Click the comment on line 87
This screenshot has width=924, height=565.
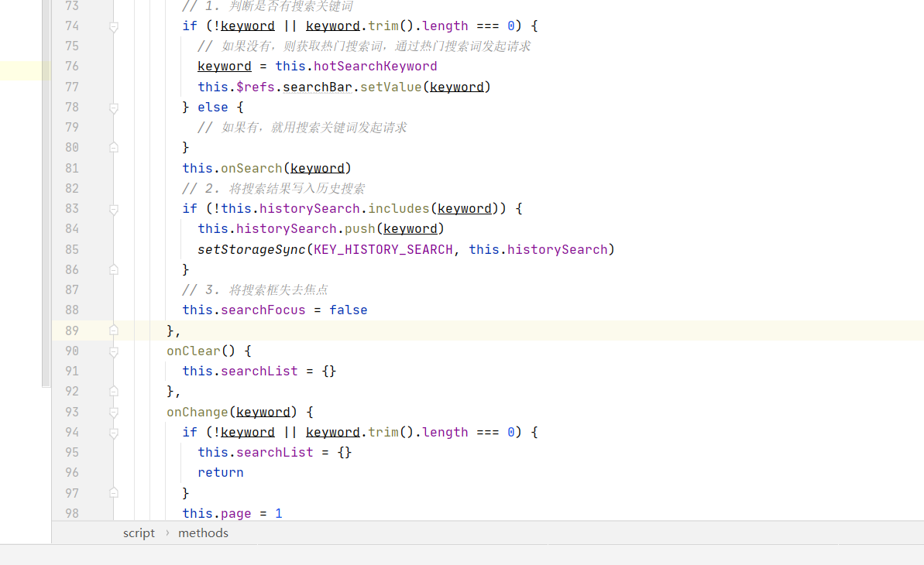[255, 290]
